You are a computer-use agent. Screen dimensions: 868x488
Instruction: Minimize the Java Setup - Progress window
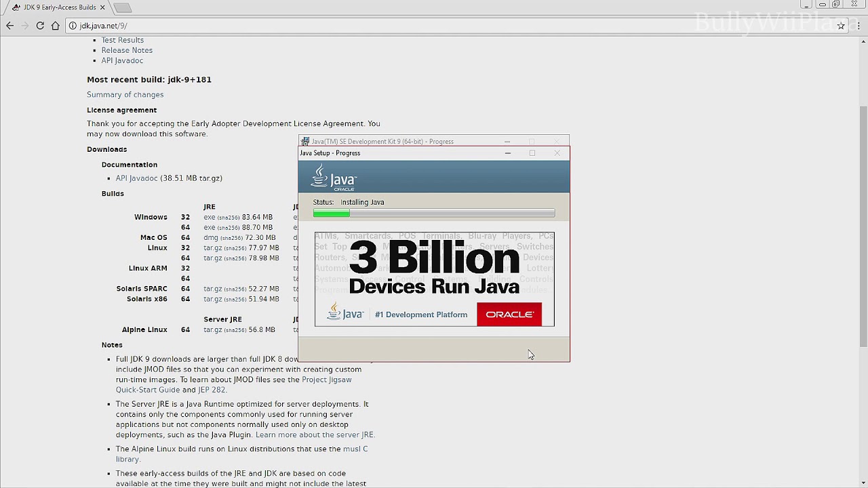508,153
